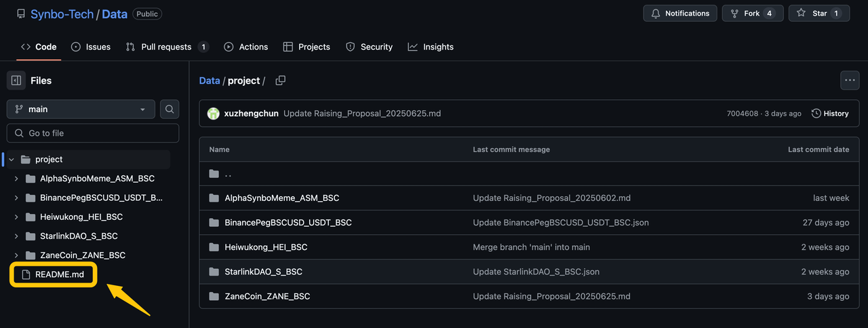Open commit hash 7004608
Image resolution: width=868 pixels, height=328 pixels.
(x=742, y=113)
